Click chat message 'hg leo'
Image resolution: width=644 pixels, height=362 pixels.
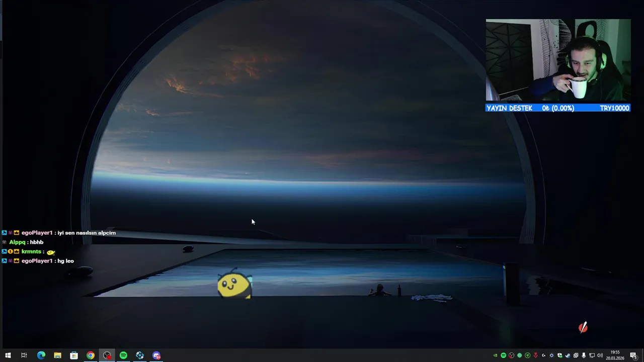coord(65,261)
